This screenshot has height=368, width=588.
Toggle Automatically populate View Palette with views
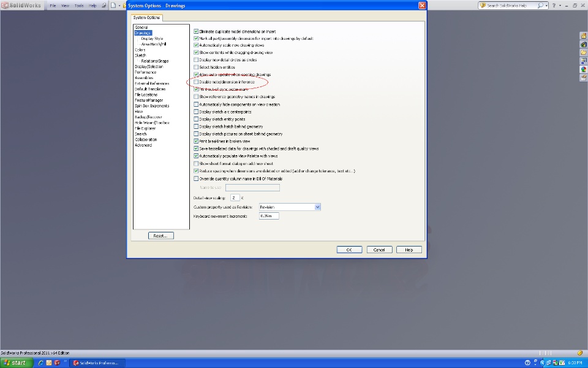pos(196,156)
